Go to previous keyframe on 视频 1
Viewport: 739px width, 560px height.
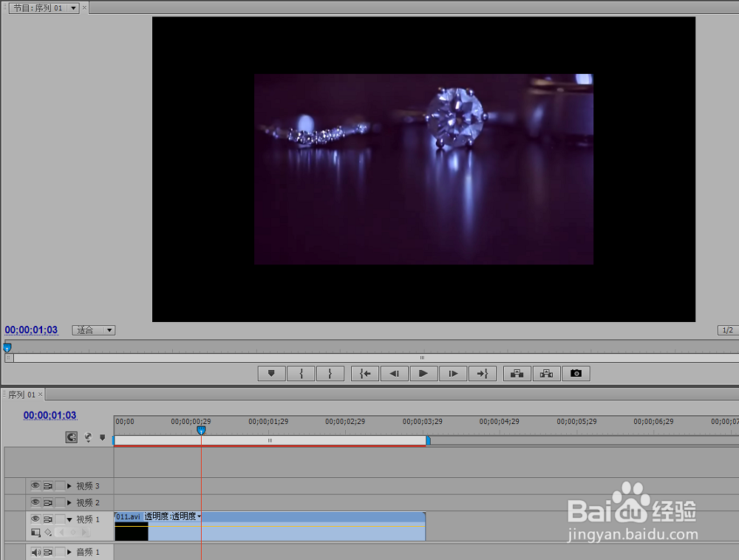point(61,532)
